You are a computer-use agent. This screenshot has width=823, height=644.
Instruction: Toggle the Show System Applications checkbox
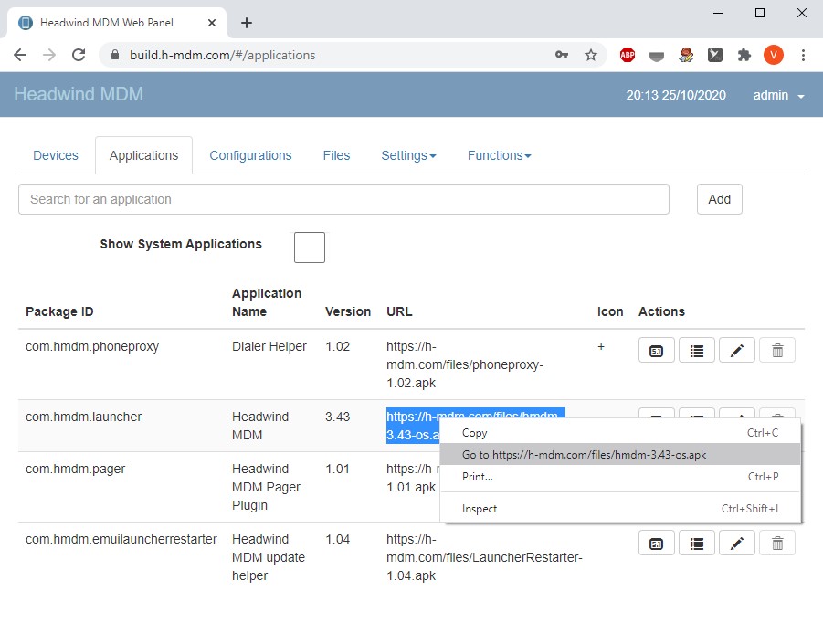310,248
